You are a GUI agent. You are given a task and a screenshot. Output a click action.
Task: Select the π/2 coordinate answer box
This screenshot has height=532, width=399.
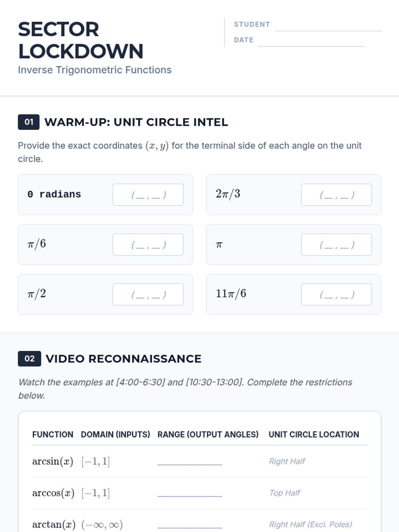[148, 294]
